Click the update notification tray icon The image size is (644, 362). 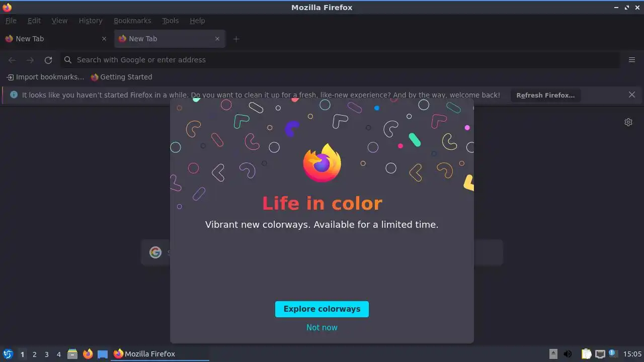[613, 353]
